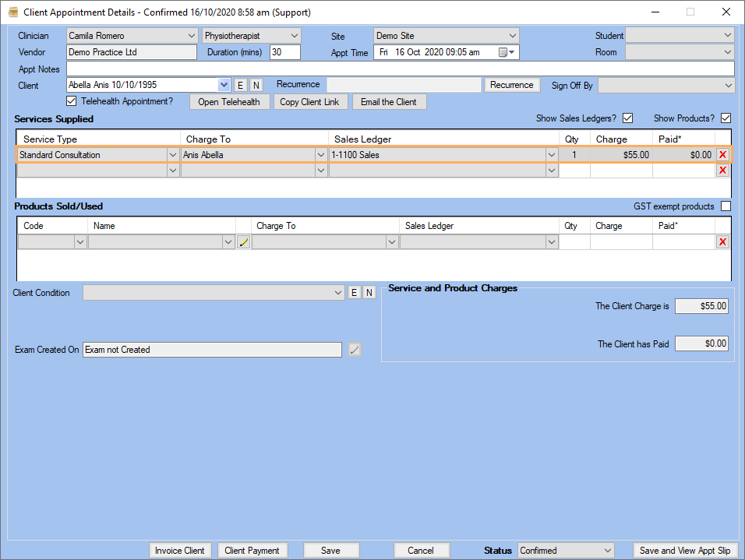Image resolution: width=745 pixels, height=560 pixels.
Task: Click the red X in Products Sold row
Action: click(722, 242)
